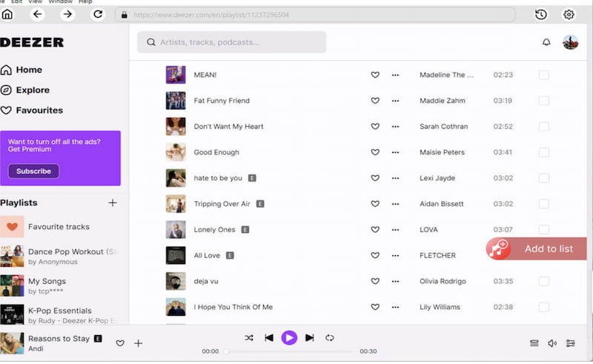Click the All Love album cover
This screenshot has height=364, width=593.
click(176, 256)
